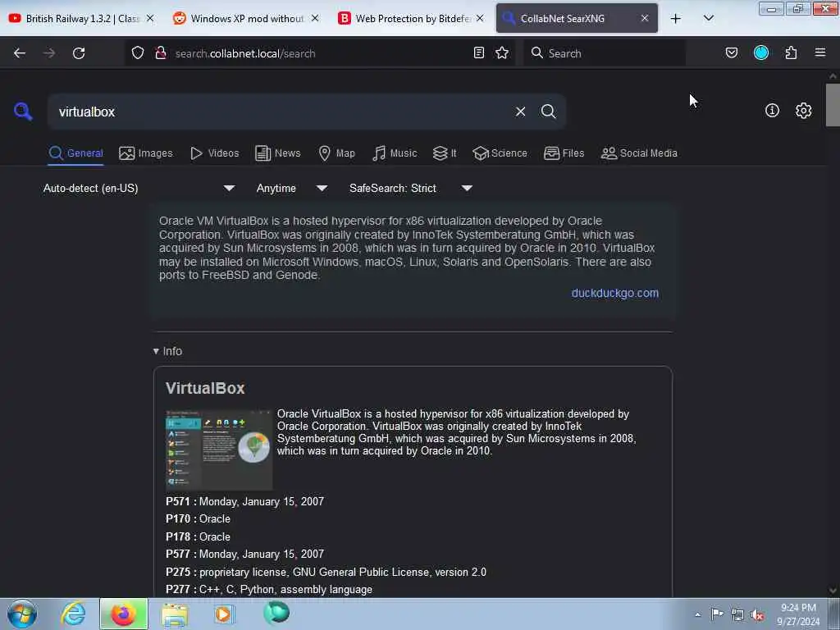Open Action Center flag tray icon

tap(717, 614)
